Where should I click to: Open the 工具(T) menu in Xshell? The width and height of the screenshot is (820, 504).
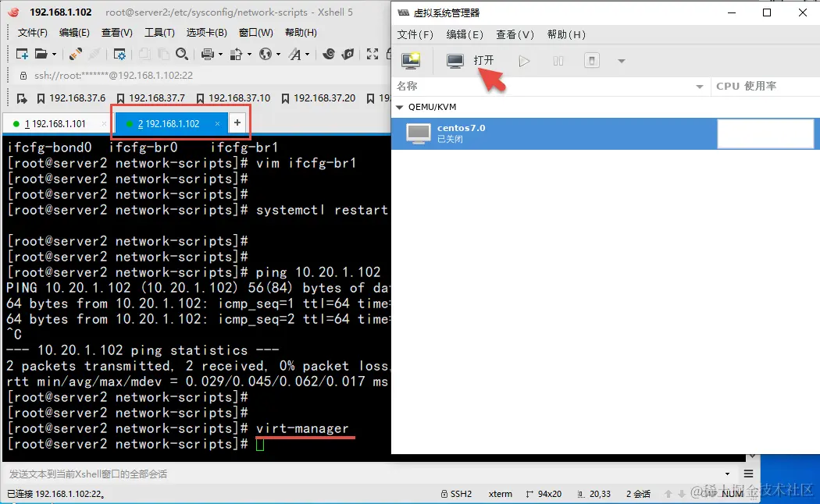tap(159, 33)
